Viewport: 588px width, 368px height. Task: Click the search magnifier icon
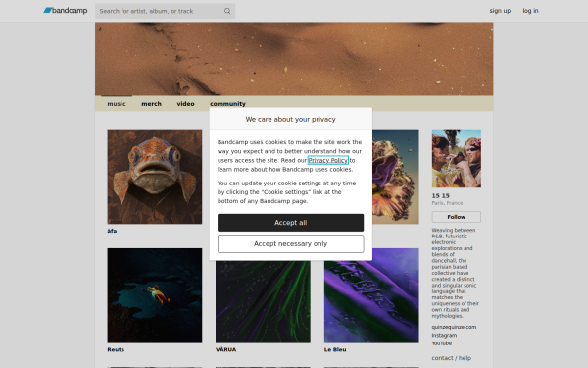(x=227, y=11)
